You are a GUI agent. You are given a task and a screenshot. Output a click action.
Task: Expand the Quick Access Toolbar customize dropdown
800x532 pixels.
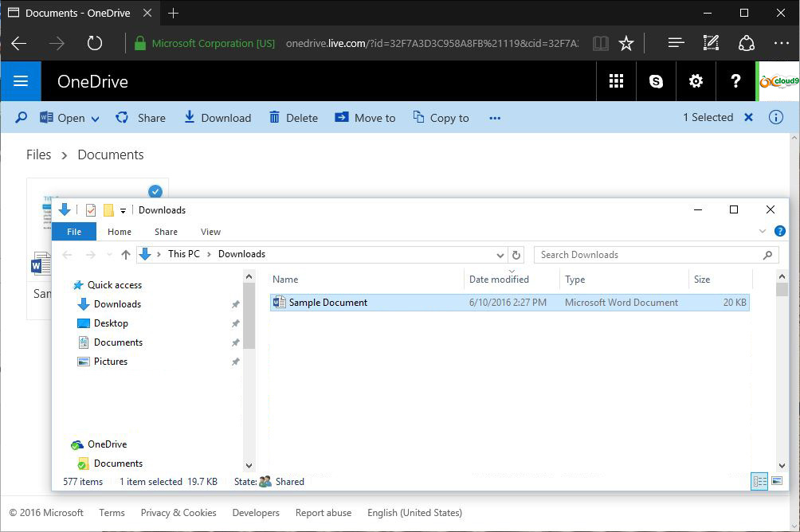(x=123, y=211)
